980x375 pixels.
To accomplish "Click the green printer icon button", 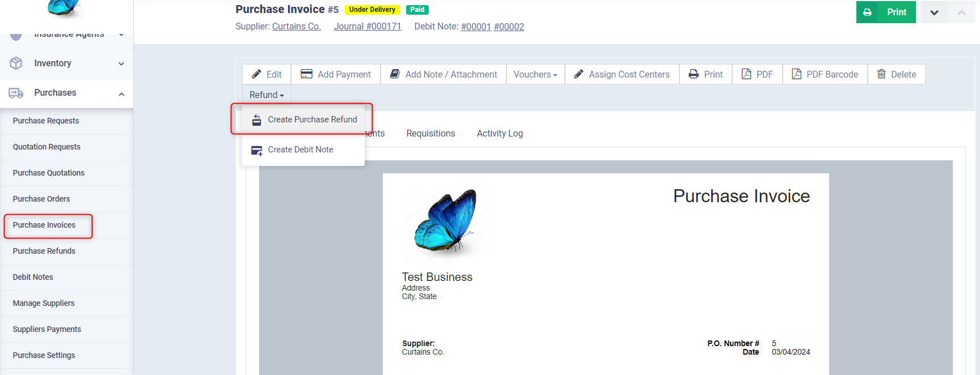I will tap(867, 12).
